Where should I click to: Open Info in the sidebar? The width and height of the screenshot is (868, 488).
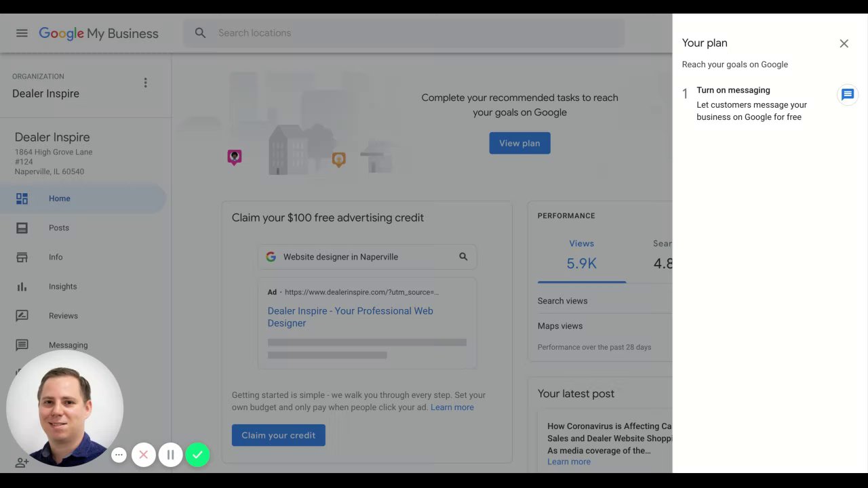point(83,257)
